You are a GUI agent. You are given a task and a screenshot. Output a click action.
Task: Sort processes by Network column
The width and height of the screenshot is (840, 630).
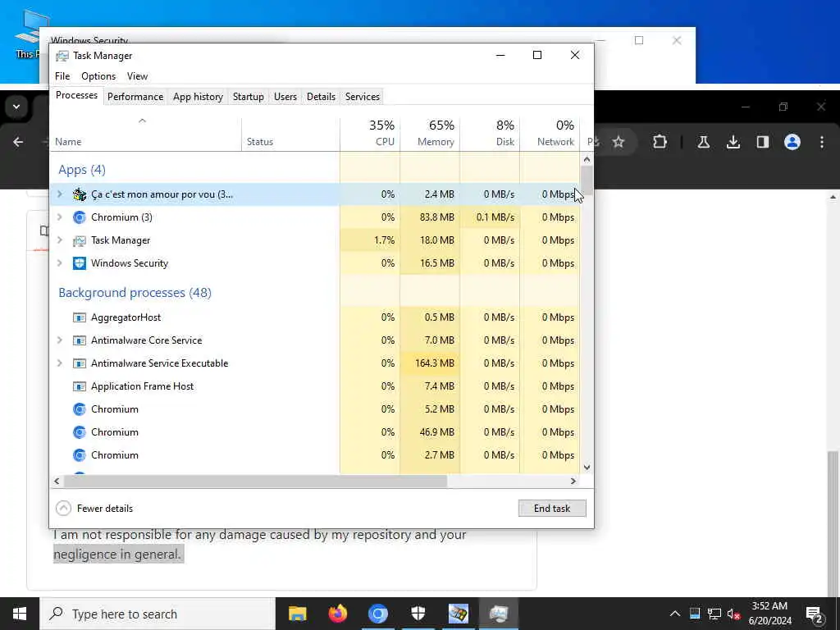pos(550,134)
